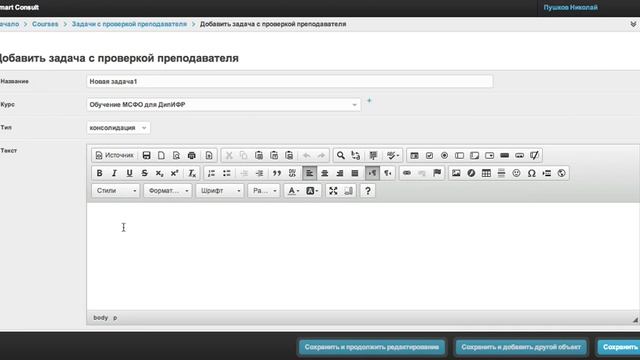Insert an IFrame with globe icon
Screen dimensions: 640x360
point(562,173)
